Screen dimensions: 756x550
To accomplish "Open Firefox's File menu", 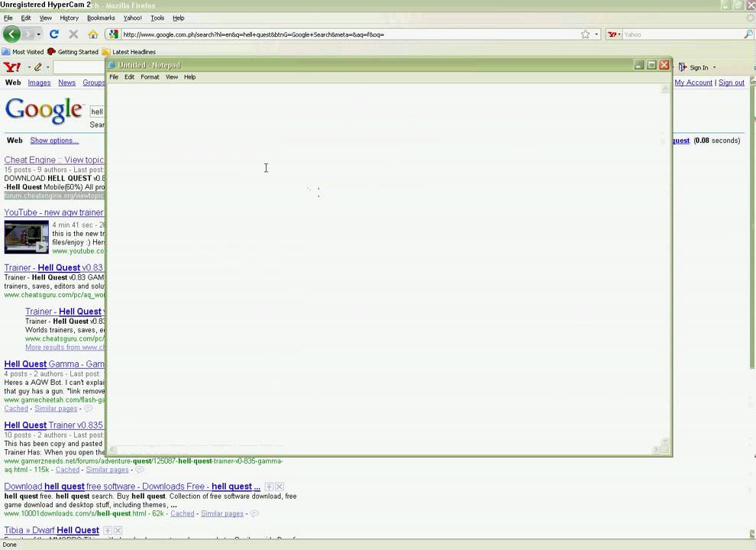I will coord(8,18).
